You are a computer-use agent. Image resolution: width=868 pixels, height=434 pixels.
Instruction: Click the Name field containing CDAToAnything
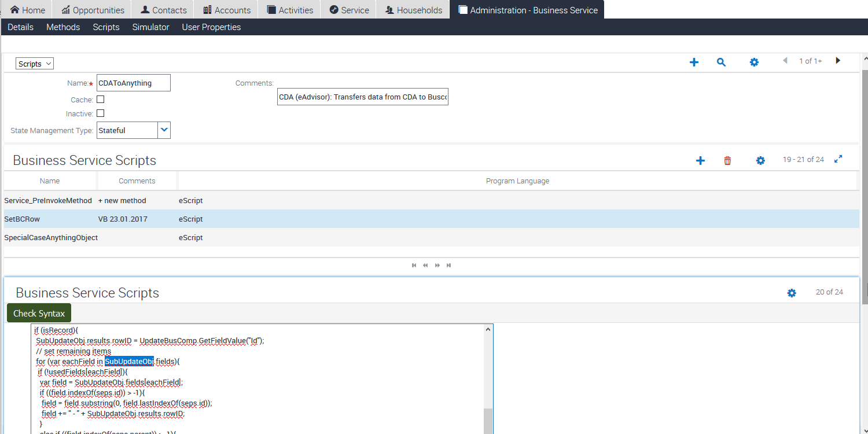134,83
